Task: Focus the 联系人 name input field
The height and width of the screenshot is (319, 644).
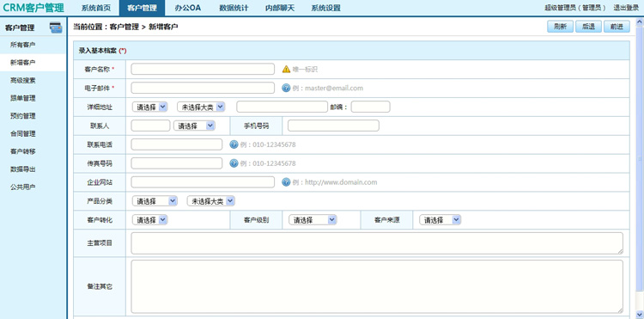Action: [x=150, y=126]
